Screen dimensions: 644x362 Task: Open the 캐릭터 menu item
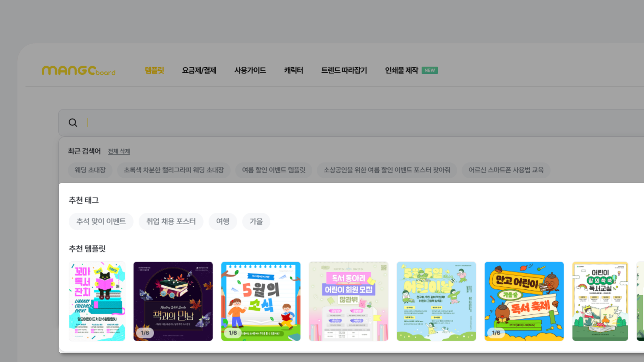tap(293, 70)
